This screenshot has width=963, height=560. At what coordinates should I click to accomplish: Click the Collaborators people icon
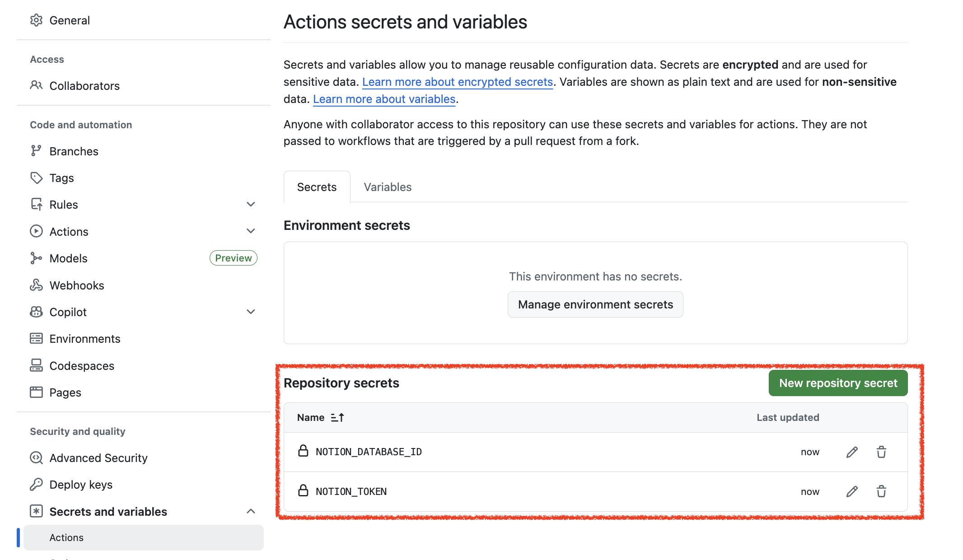(36, 85)
